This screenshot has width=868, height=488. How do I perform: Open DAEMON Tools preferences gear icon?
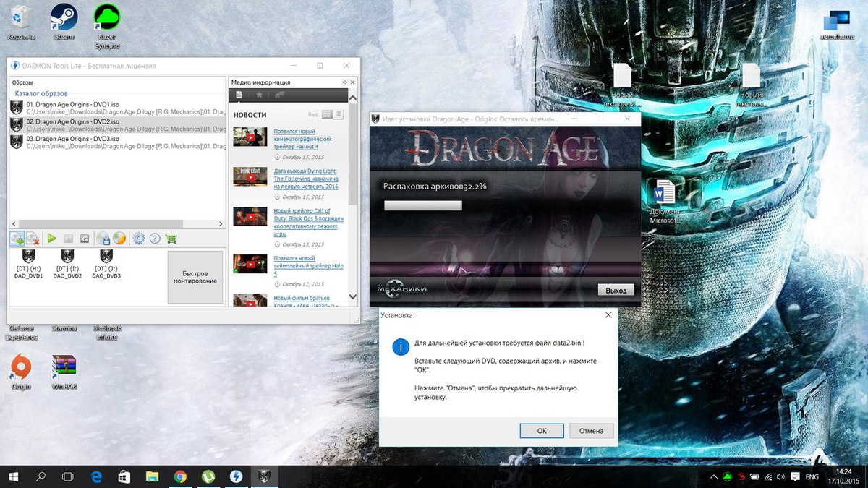click(139, 238)
